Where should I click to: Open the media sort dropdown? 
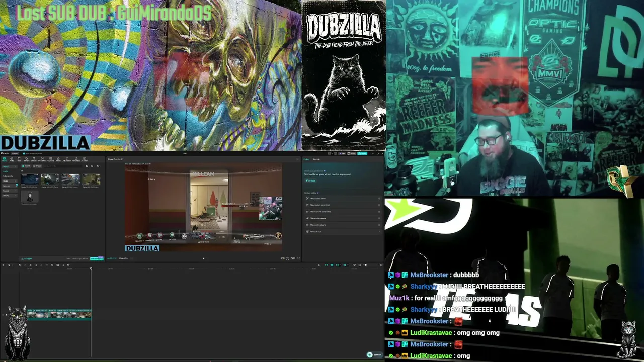point(92,166)
